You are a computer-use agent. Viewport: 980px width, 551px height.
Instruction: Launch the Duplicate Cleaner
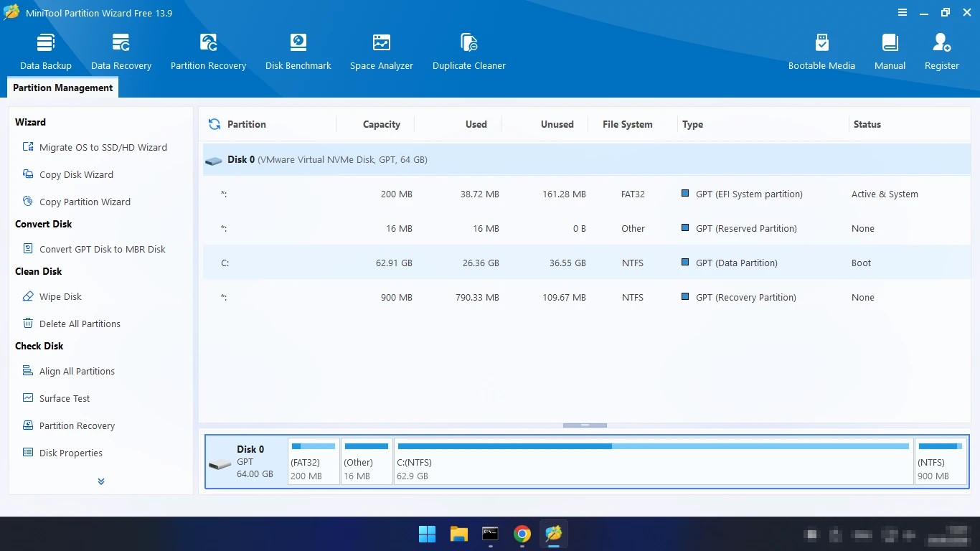pyautogui.click(x=469, y=52)
